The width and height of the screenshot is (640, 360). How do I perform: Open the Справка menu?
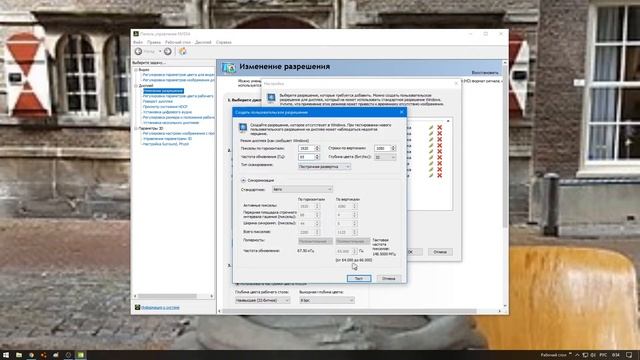(223, 42)
